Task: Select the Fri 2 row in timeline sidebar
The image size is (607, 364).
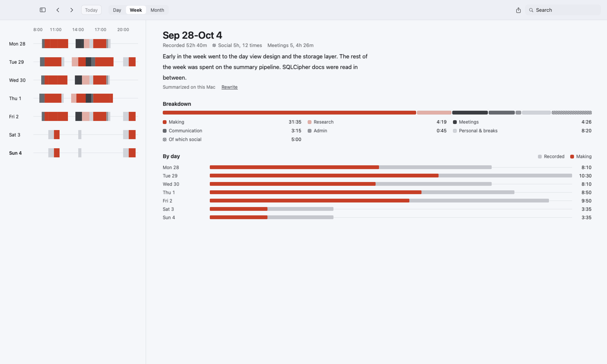Action: click(x=73, y=116)
